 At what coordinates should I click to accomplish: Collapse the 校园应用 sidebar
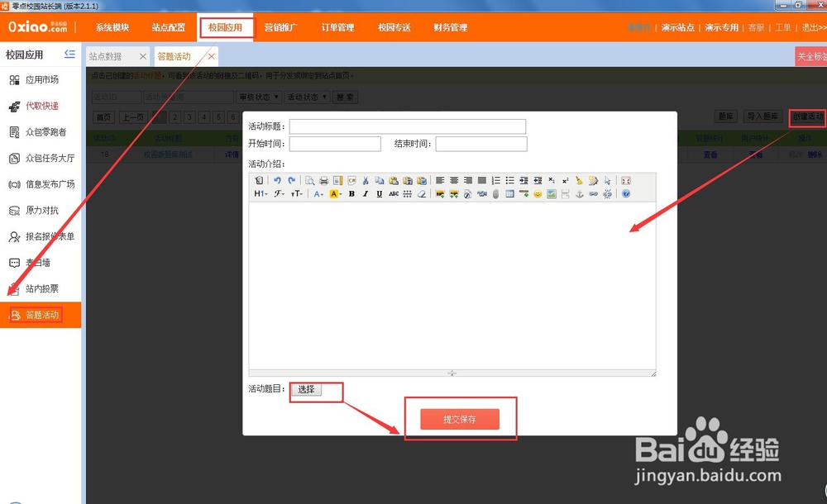click(x=69, y=54)
